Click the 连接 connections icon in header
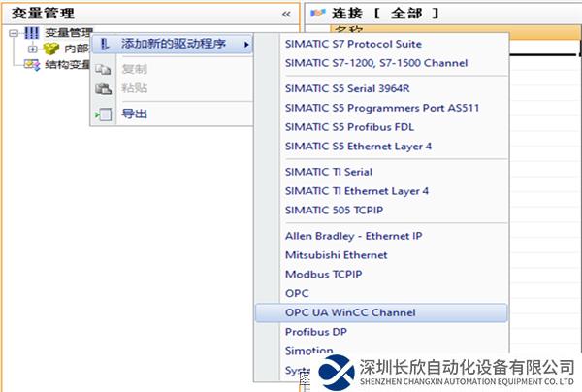The height and width of the screenshot is (392, 582). pos(316,13)
